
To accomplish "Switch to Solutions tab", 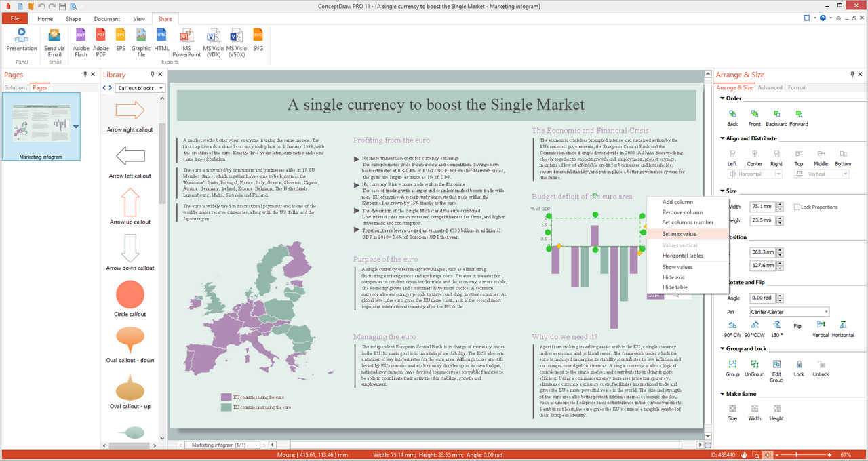I will pos(16,87).
